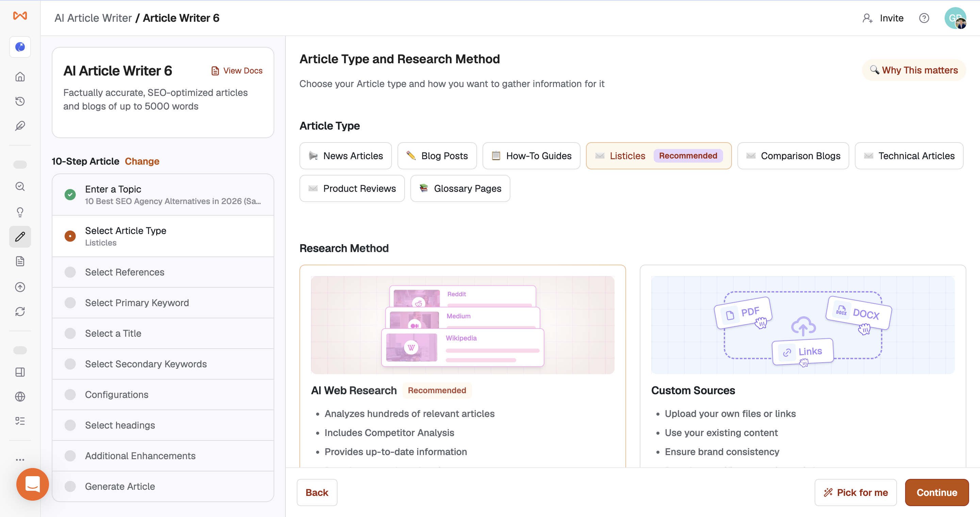The image size is (980, 517).
Task: Click the AI Web Research illustration thumbnail
Action: click(462, 325)
